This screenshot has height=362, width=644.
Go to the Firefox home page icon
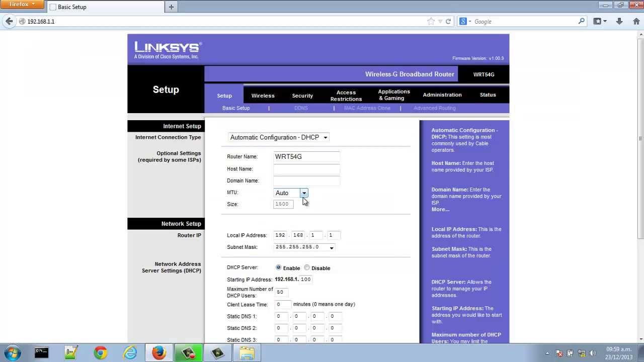pos(636,22)
